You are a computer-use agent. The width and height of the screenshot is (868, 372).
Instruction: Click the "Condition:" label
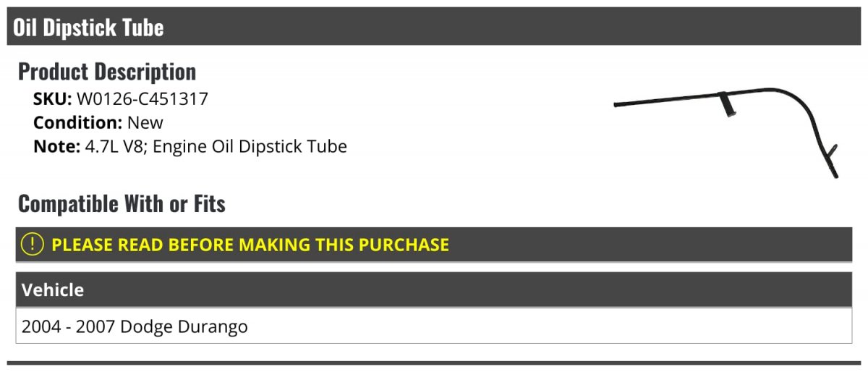click(x=78, y=123)
